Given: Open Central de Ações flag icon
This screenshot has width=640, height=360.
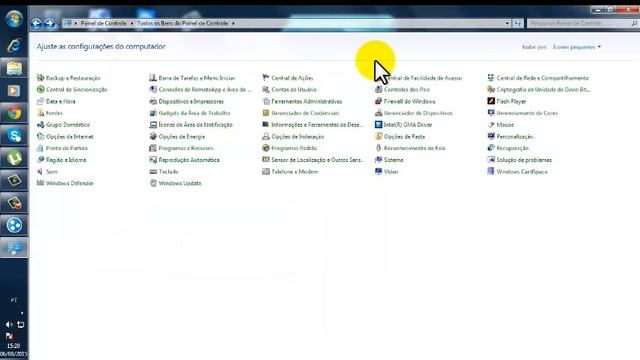Looking at the screenshot, I should coord(266,78).
